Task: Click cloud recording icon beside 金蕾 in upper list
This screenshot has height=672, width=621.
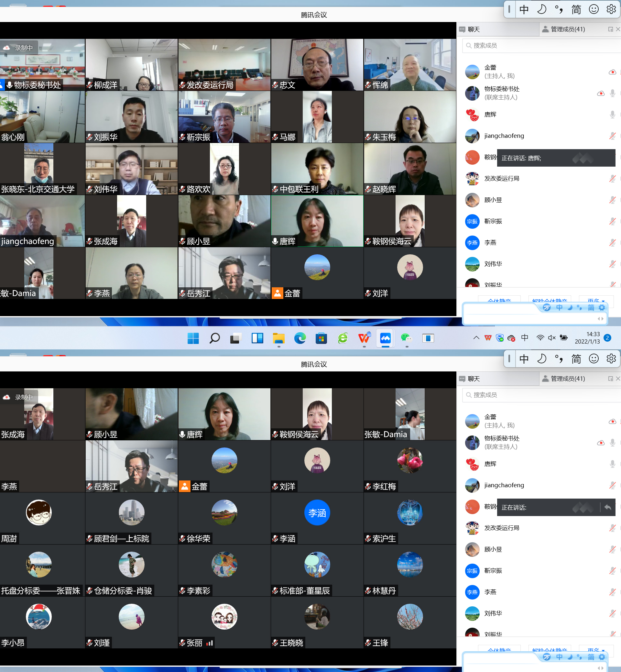Action: click(x=612, y=72)
